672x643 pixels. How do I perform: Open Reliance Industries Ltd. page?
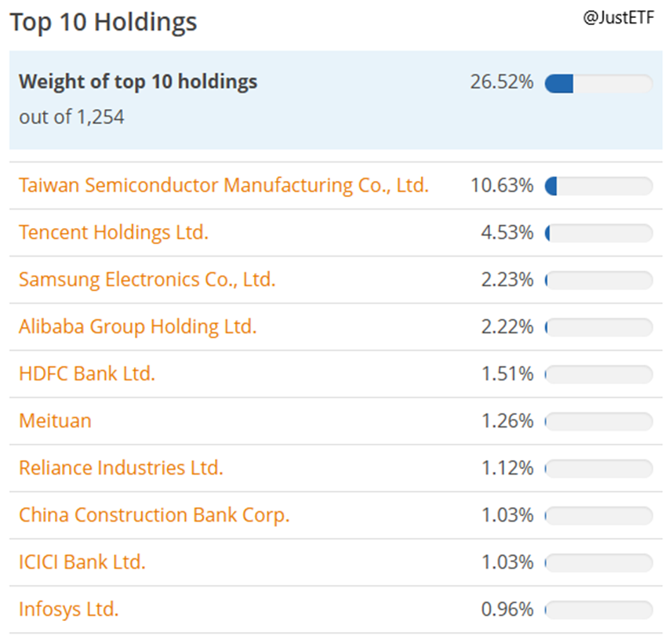coord(121,468)
